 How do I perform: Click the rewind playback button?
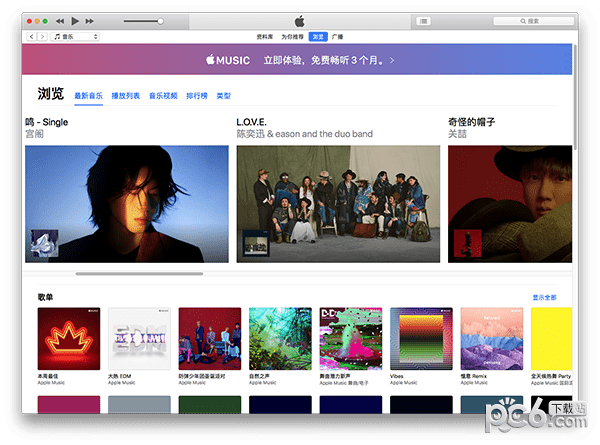pyautogui.click(x=60, y=21)
